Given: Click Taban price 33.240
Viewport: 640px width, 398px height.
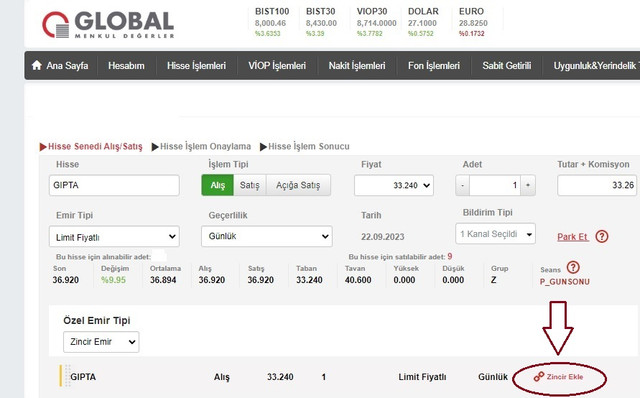Looking at the screenshot, I should point(309,280).
